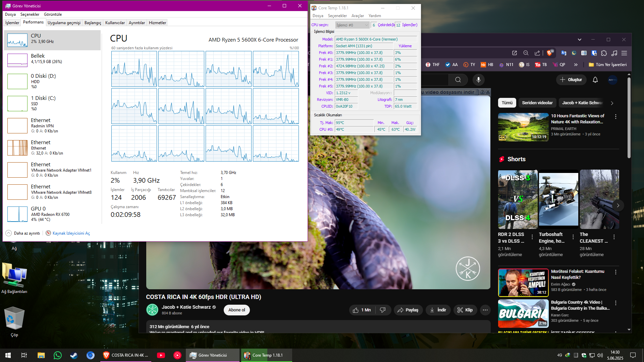Switch to the Başlangıç tab

[93, 23]
